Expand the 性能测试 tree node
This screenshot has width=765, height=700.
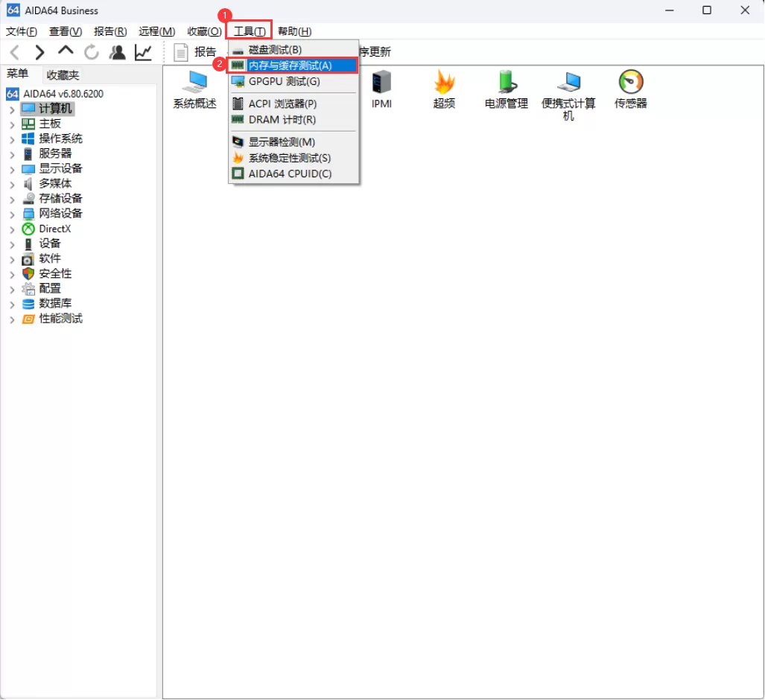tap(12, 319)
